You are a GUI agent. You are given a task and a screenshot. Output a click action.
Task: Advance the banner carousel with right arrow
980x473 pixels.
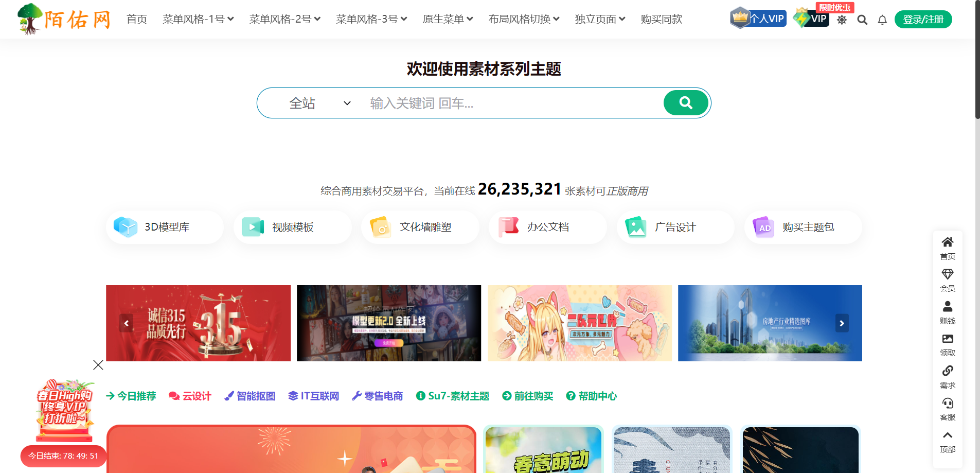[x=842, y=323]
